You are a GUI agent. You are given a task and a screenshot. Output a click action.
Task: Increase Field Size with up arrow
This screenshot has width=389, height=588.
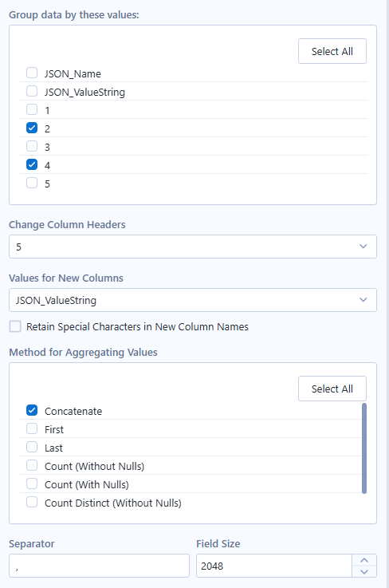(364, 560)
